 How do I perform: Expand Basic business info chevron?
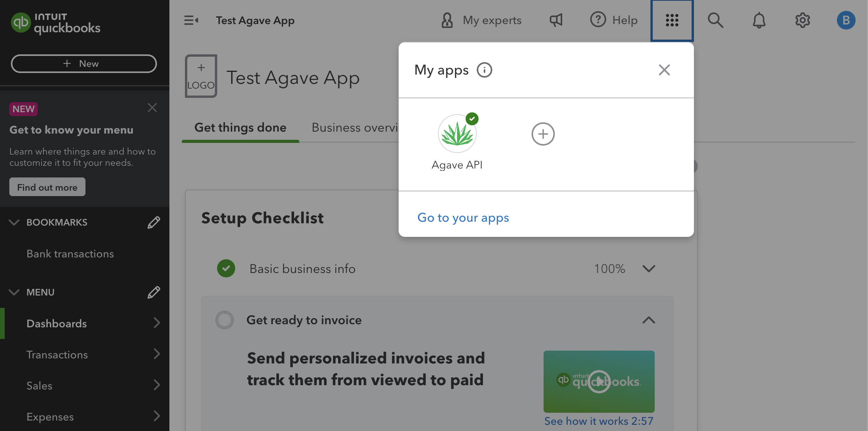click(648, 268)
